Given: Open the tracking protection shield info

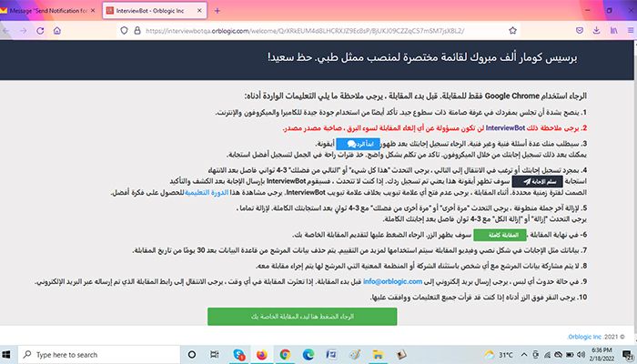Looking at the screenshot, I should click(125, 30).
